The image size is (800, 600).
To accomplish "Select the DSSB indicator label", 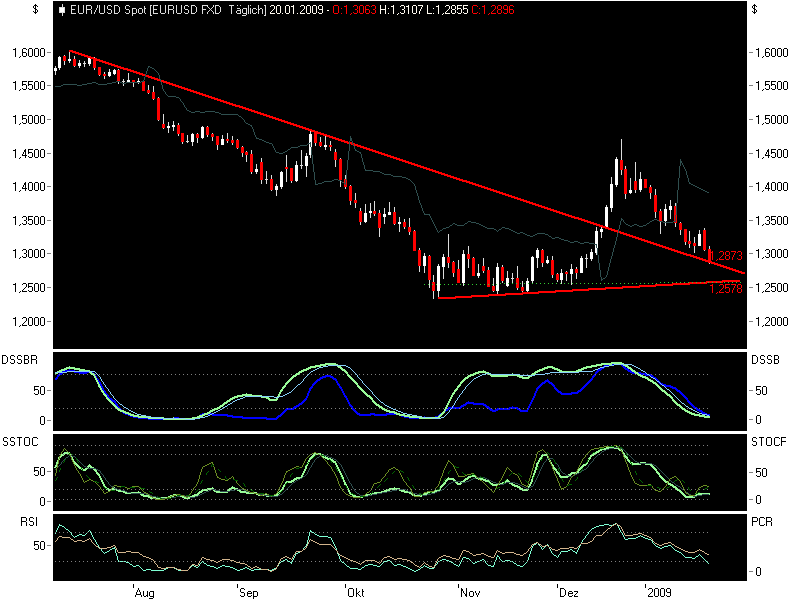I will click(x=765, y=360).
